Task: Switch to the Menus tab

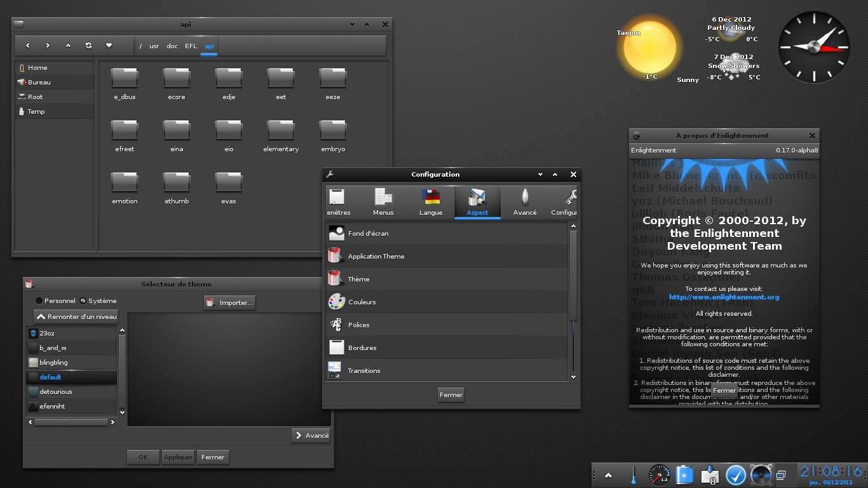Action: pyautogui.click(x=383, y=203)
